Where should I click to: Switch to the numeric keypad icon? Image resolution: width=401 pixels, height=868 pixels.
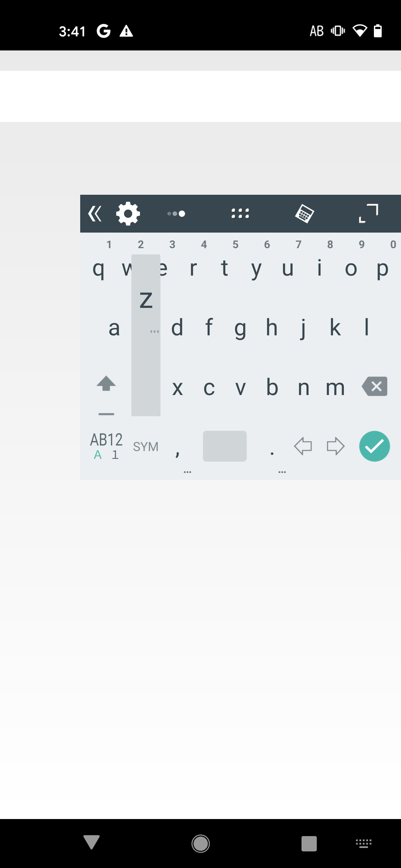point(304,214)
